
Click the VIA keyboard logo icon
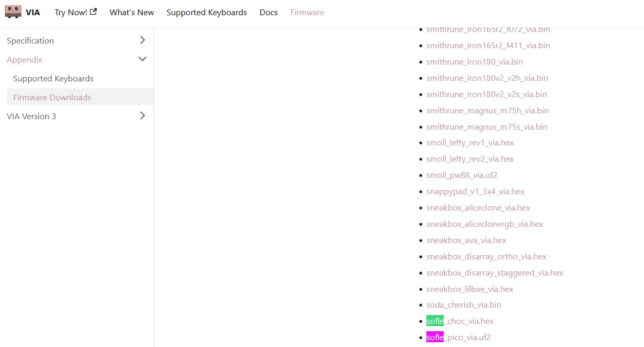click(13, 12)
